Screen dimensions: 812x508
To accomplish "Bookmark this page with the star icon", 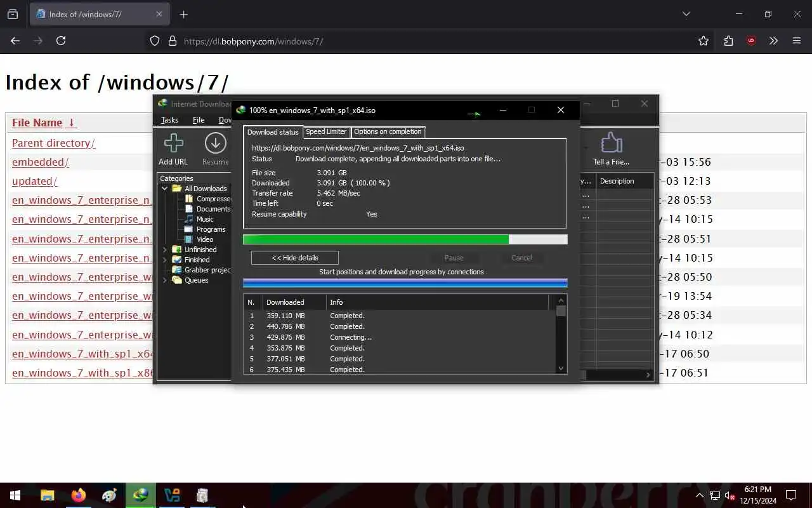I will click(x=704, y=41).
